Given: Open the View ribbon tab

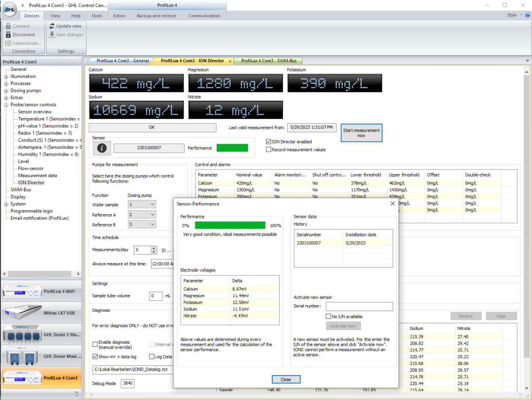Looking at the screenshot, I should tap(55, 16).
